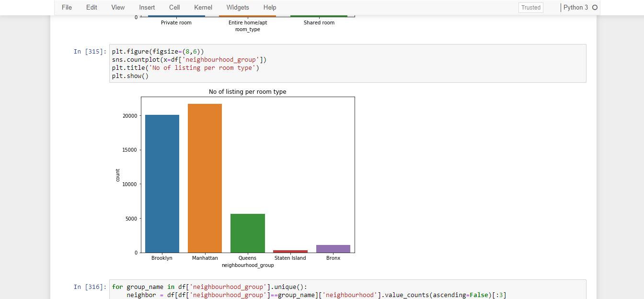Image resolution: width=644 pixels, height=299 pixels.
Task: Click the Trusted notebook button
Action: pos(531,8)
